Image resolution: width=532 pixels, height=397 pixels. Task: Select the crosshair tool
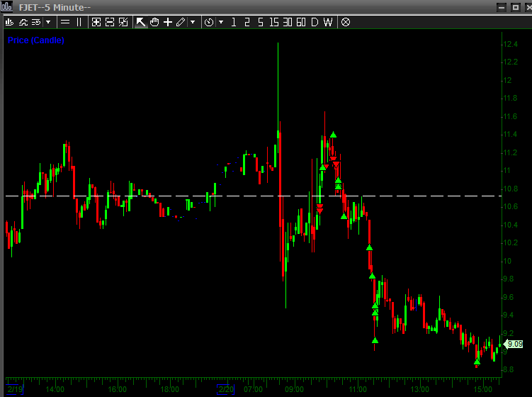point(168,23)
